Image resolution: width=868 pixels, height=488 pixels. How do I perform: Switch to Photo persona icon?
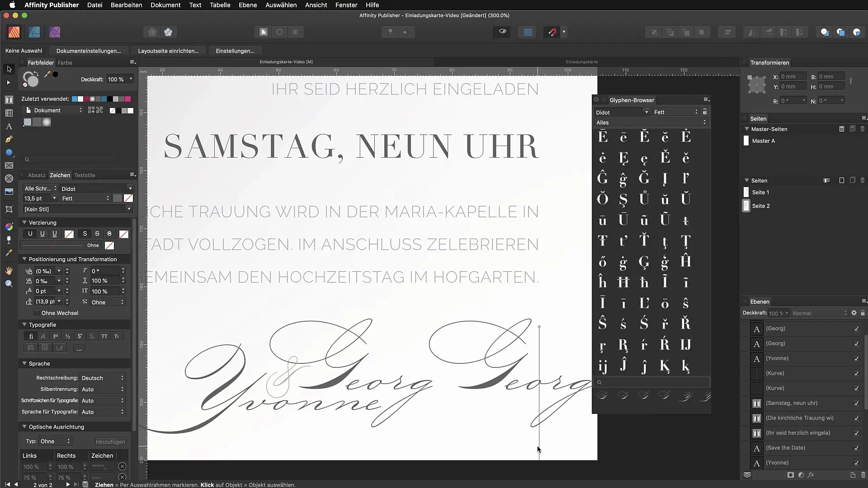(55, 32)
